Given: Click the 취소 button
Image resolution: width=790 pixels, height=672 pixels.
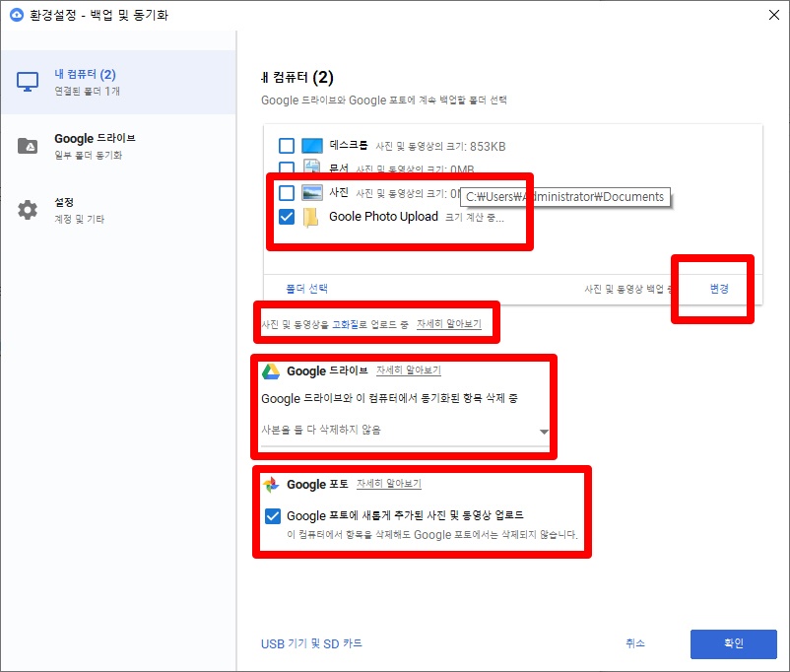Looking at the screenshot, I should pos(634,643).
